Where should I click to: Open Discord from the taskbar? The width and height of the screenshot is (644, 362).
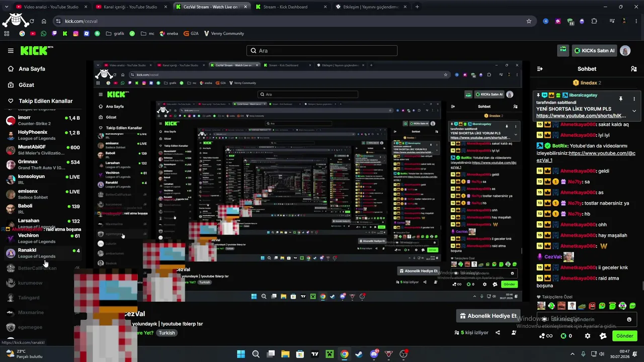(374, 354)
